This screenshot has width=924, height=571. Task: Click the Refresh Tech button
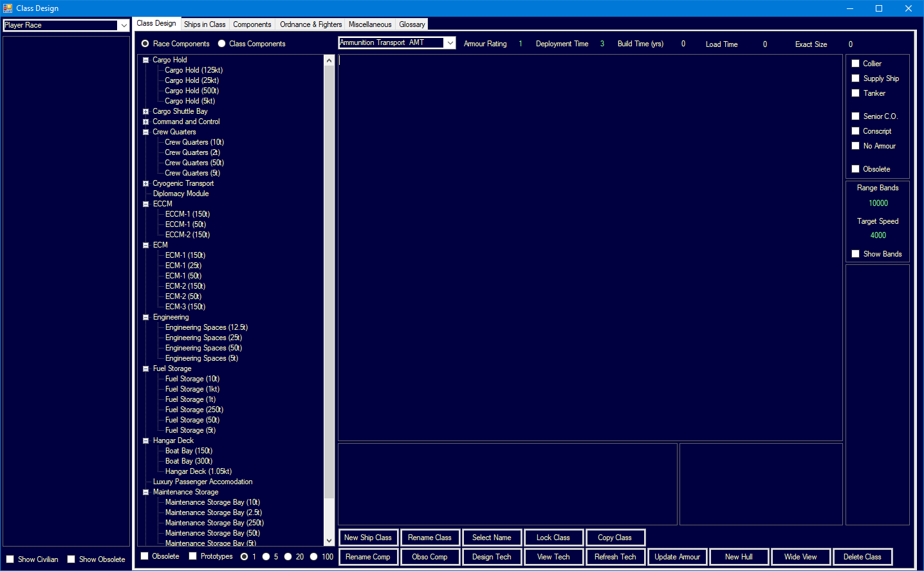[615, 557]
